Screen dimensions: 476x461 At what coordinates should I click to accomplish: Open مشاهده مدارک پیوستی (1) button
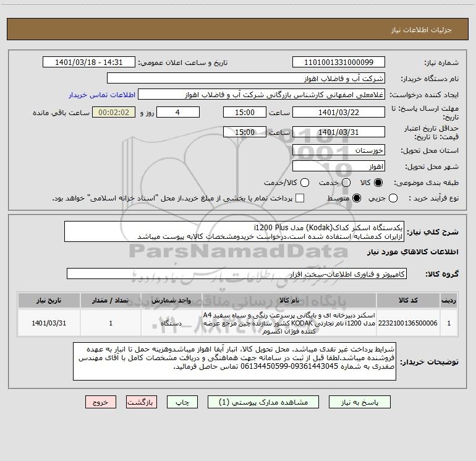263,402
